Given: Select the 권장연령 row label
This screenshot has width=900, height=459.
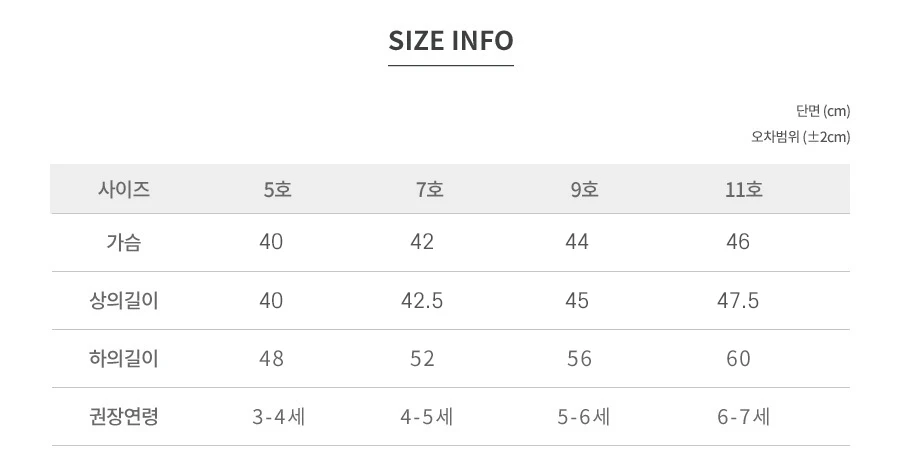Looking at the screenshot, I should click(123, 416).
